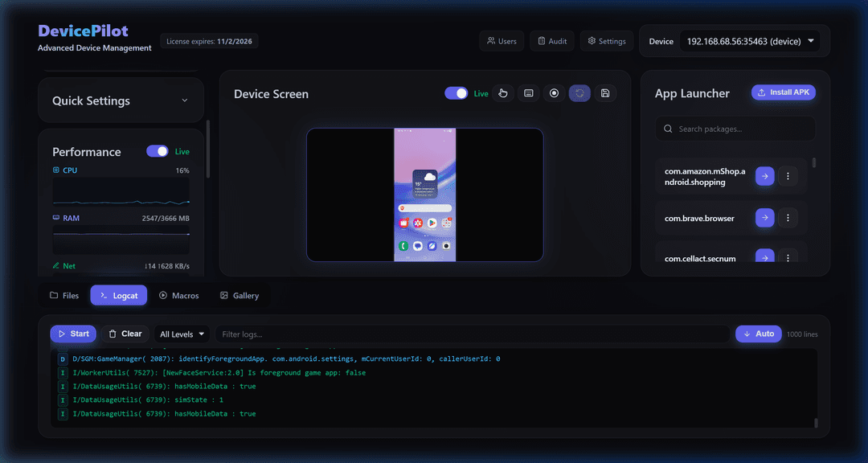Click the magnifier icon in package search

[668, 129]
